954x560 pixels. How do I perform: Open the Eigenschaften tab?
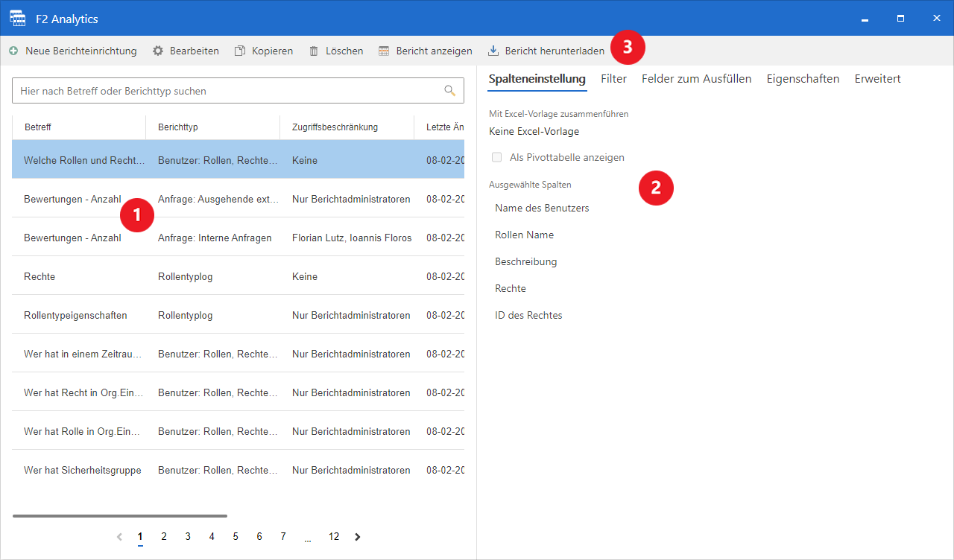point(803,78)
